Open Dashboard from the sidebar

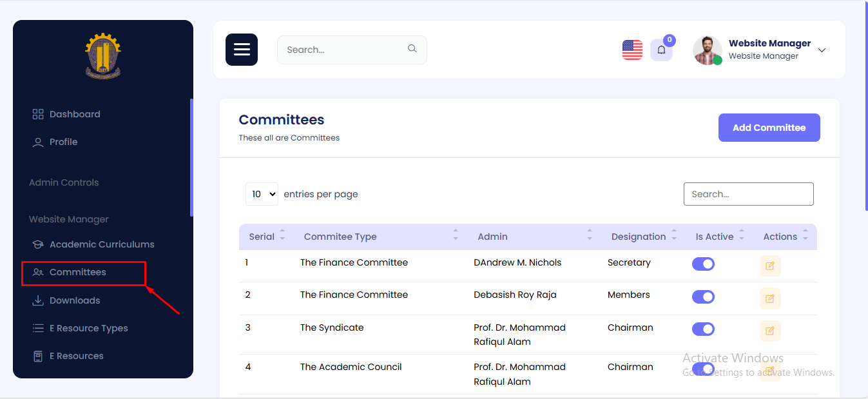[x=75, y=114]
